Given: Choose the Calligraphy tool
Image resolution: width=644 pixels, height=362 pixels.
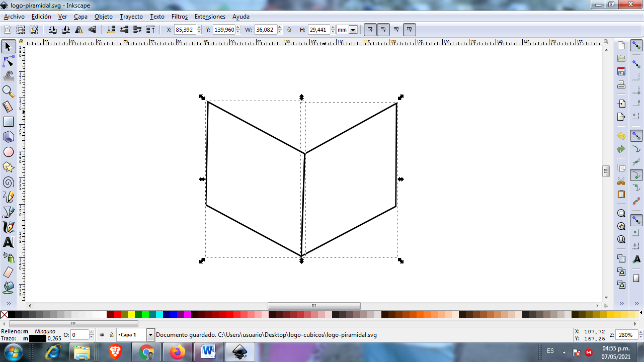Looking at the screenshot, I should [x=8, y=227].
